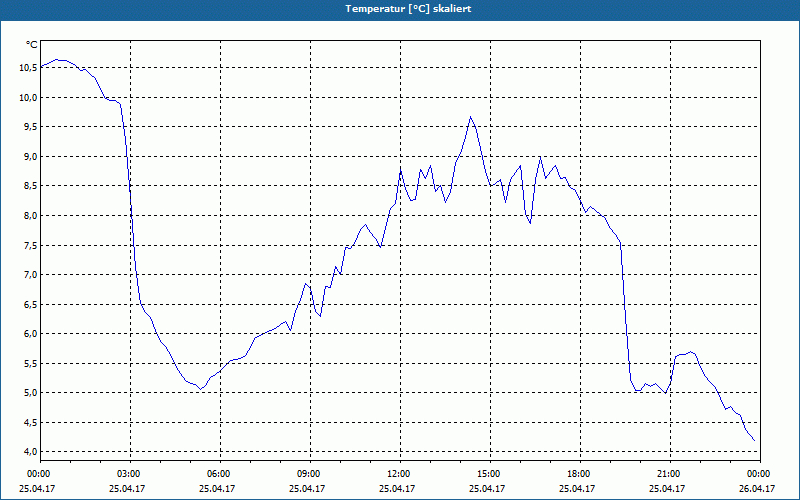Select the 26.04.17 date label

click(x=757, y=488)
